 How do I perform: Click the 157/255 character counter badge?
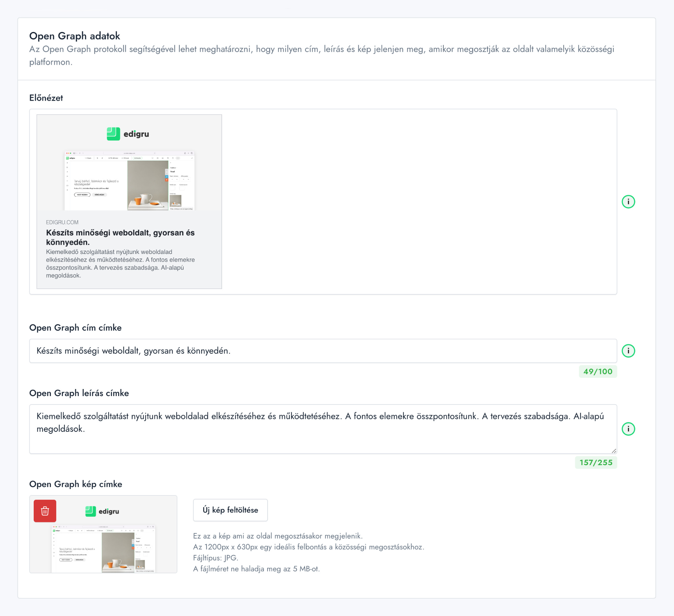point(595,462)
